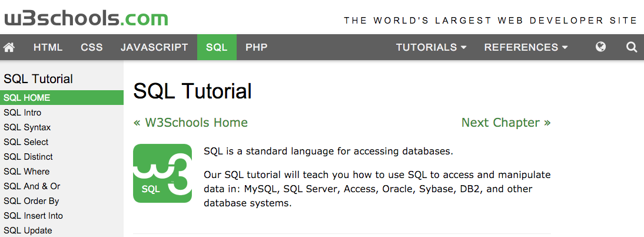Screen dimensions: 644x237
Task: Go to Next Chapter » link
Action: (506, 123)
